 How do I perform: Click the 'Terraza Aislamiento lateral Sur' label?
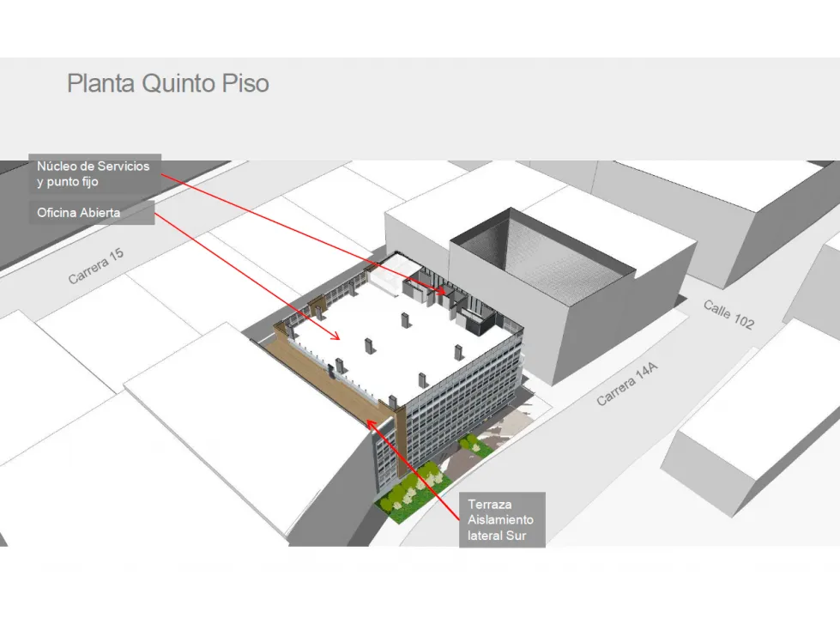pyautogui.click(x=502, y=519)
